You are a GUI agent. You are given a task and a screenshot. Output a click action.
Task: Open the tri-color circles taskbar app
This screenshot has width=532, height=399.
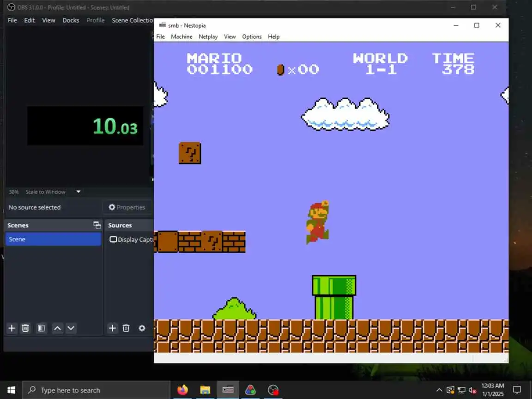tap(250, 390)
